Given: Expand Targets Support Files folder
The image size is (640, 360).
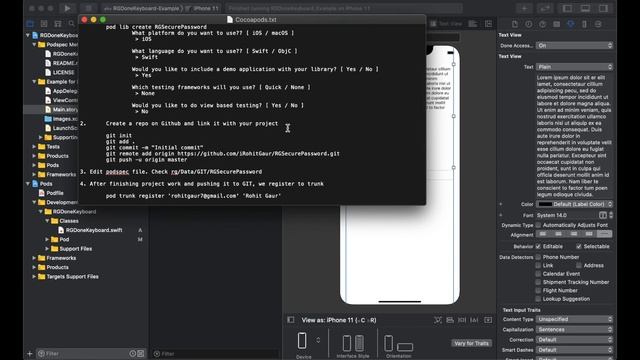Looking at the screenshot, I should pos(34,276).
